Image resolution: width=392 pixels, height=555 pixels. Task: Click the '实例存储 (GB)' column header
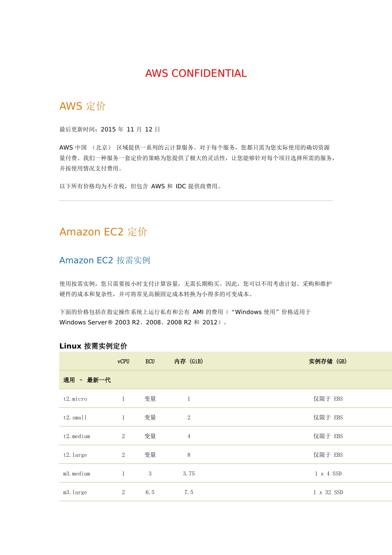point(328,361)
